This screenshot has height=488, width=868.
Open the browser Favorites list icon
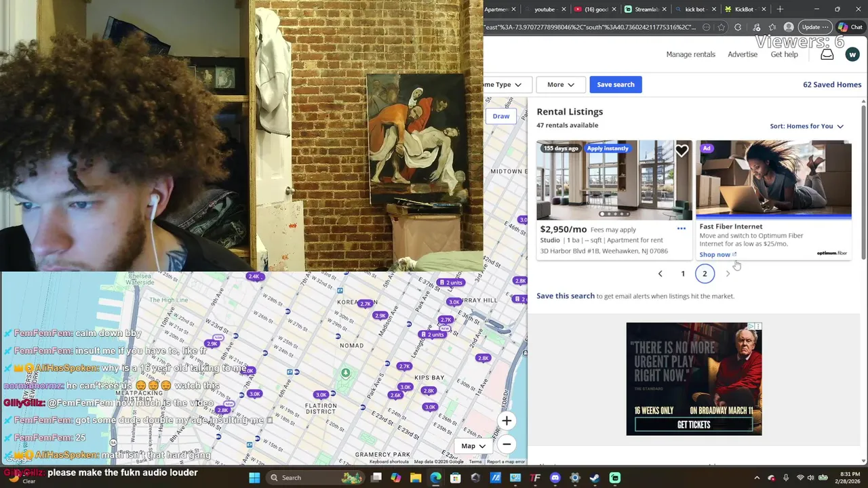(x=772, y=27)
